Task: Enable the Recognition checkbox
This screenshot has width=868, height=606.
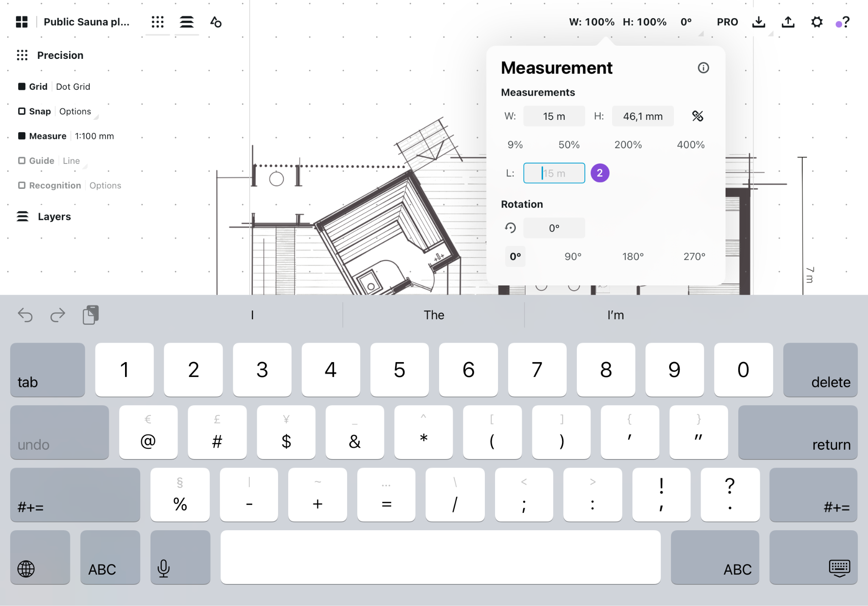Action: click(22, 185)
